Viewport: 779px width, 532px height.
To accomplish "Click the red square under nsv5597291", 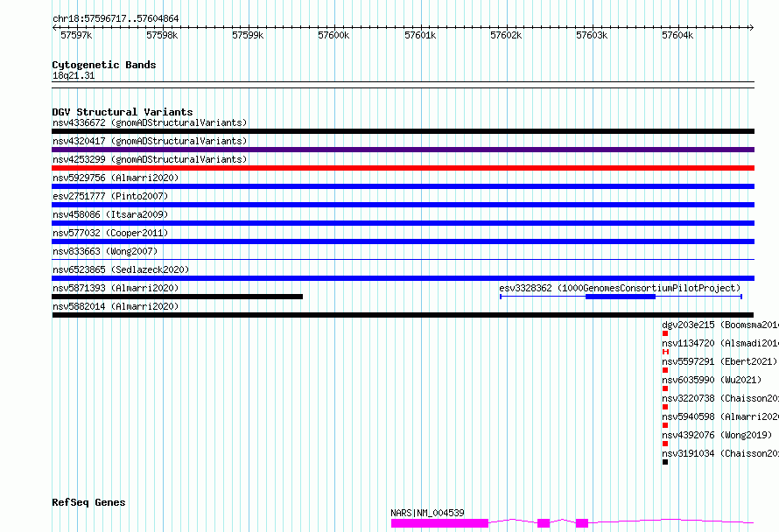I will coord(665,370).
